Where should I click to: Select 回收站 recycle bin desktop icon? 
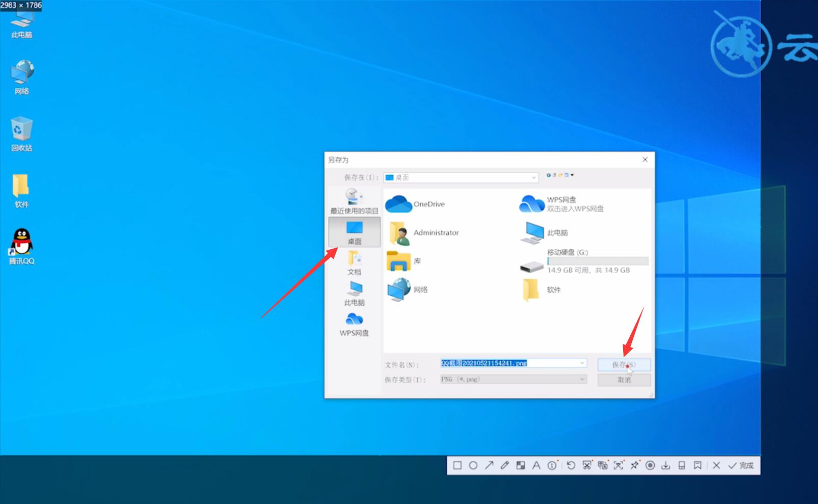[21, 134]
